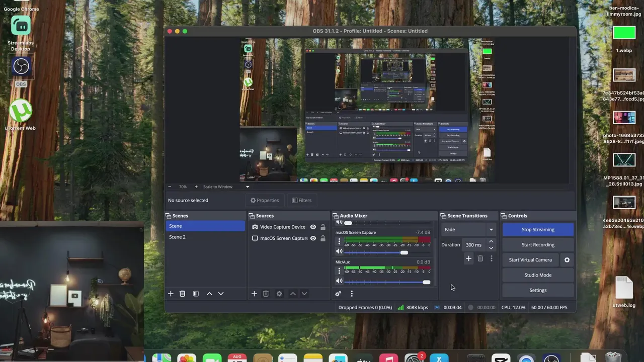Image resolution: width=644 pixels, height=362 pixels.
Task: Open the Fade transition dropdown
Action: point(469,229)
